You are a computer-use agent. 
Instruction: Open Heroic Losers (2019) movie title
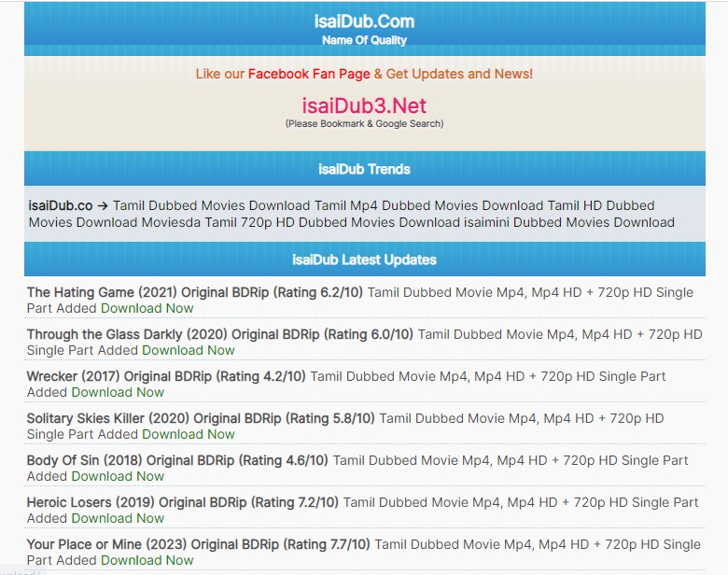pyautogui.click(x=182, y=502)
